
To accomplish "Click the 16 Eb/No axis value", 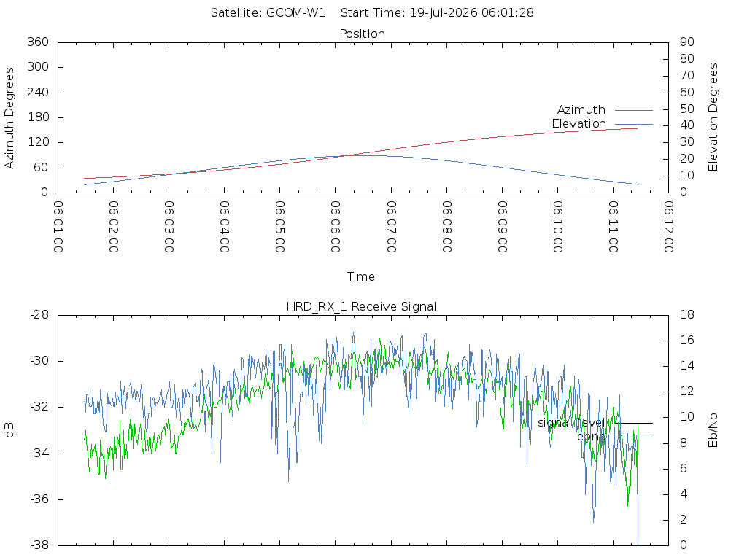I will (687, 340).
